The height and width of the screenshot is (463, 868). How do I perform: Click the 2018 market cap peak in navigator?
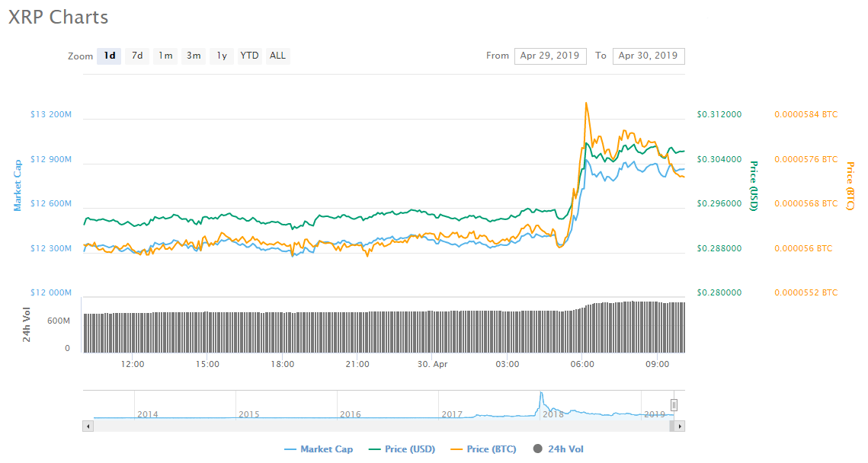point(541,394)
